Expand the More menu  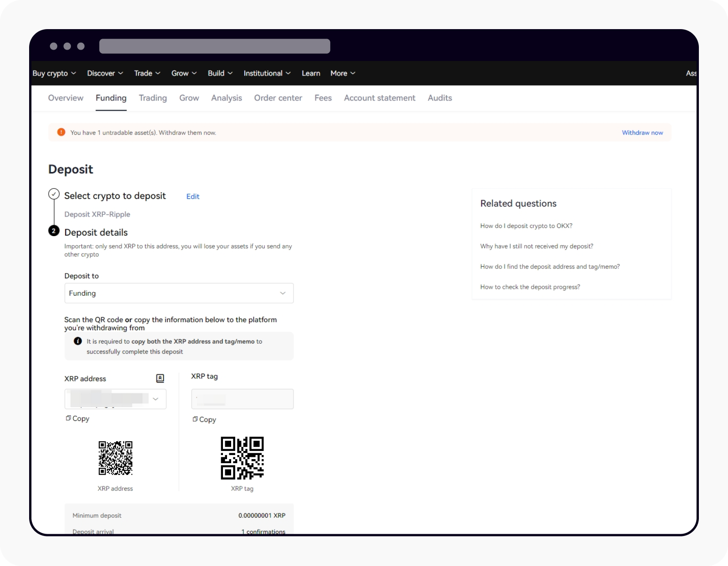(x=343, y=73)
